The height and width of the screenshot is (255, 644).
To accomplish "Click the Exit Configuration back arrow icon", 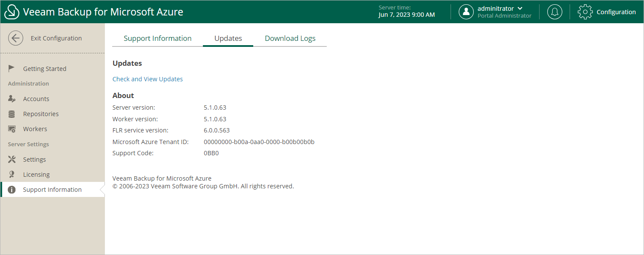I will 16,38.
